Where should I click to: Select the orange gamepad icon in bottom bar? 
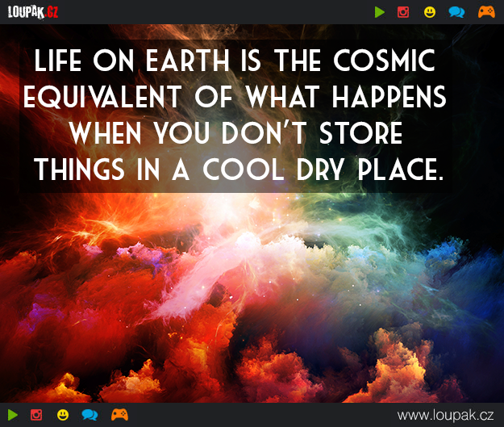coord(119,415)
